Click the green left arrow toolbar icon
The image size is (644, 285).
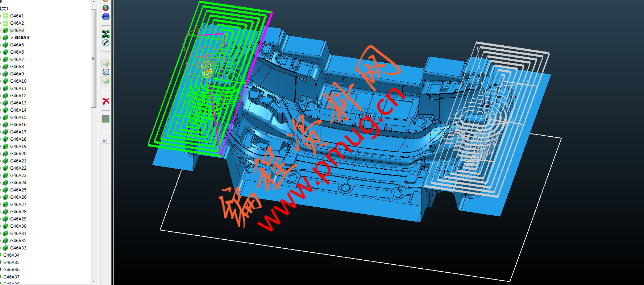tap(106, 81)
